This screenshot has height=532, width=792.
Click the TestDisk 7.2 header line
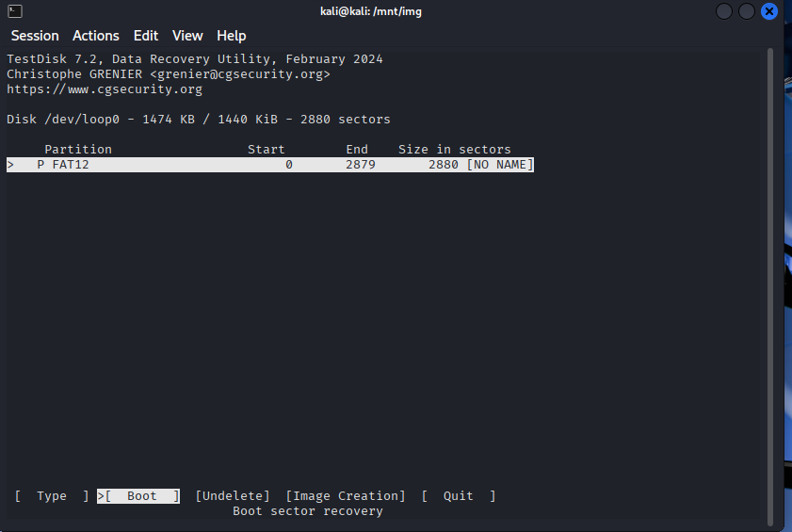(194, 59)
